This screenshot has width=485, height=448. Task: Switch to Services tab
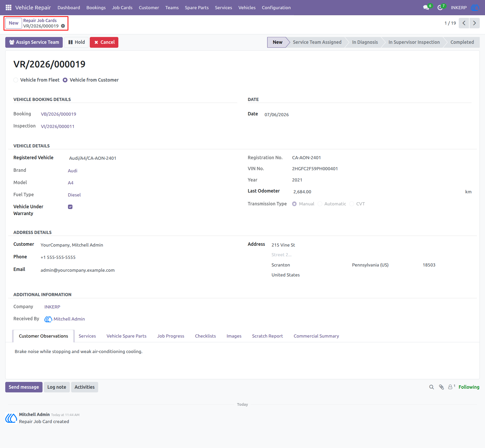[87, 336]
